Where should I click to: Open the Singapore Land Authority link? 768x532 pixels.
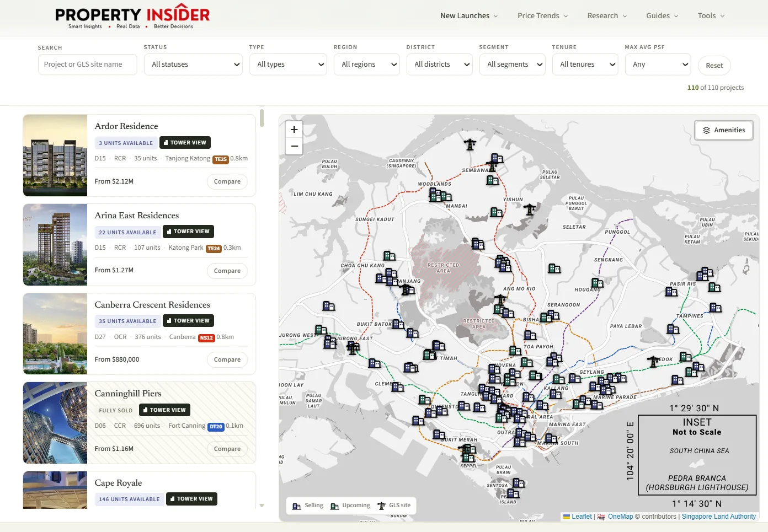(x=719, y=517)
